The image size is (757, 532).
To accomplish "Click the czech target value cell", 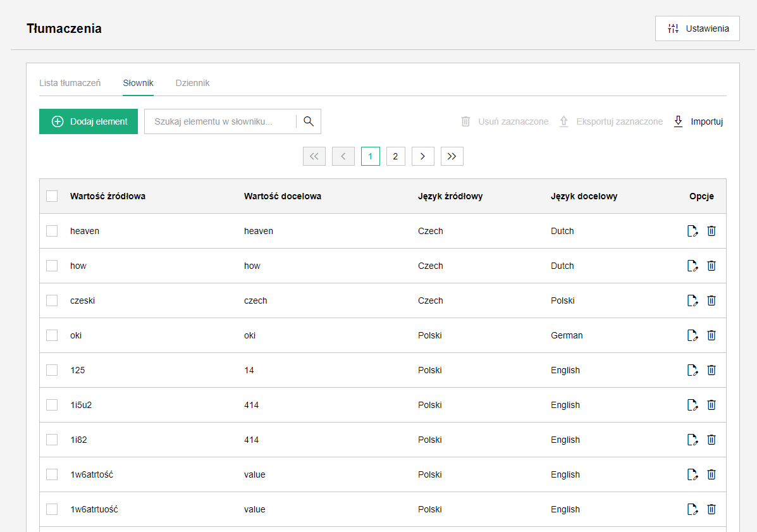I will click(255, 300).
